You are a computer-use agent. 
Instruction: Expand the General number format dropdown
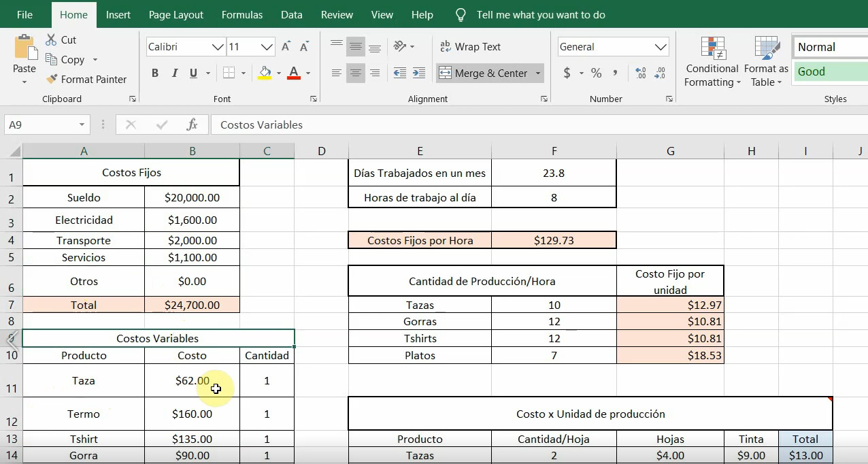(x=660, y=47)
